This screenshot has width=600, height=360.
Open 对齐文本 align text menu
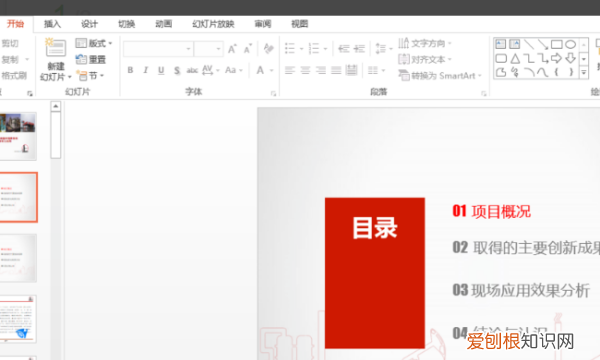point(425,60)
